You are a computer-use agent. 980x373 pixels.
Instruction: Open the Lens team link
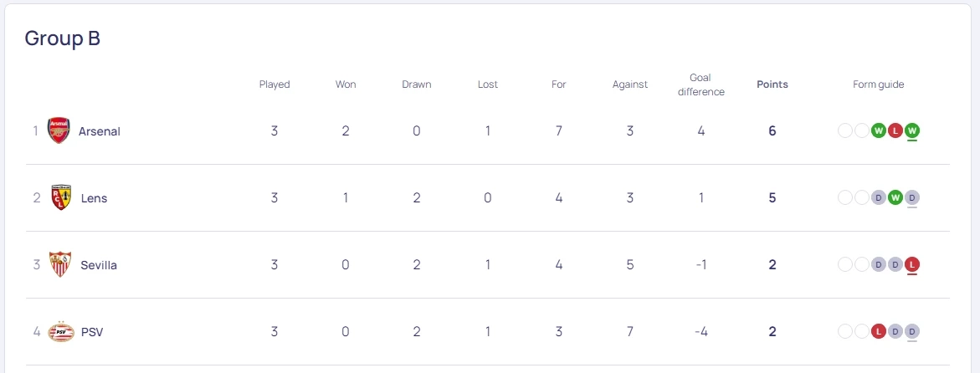(95, 198)
